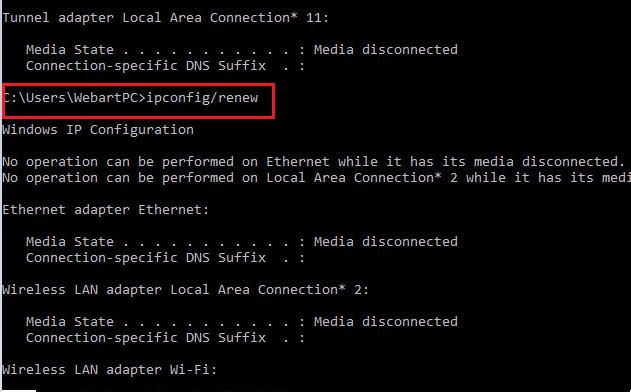
Task: Click the Wireless LAN adapter Wi-Fi heading
Action: click(109, 370)
